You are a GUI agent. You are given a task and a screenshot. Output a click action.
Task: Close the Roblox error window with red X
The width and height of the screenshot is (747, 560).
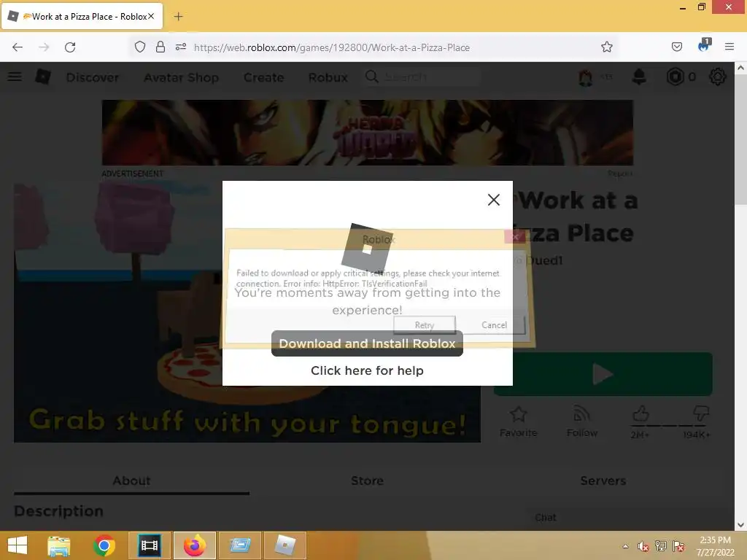coord(515,237)
